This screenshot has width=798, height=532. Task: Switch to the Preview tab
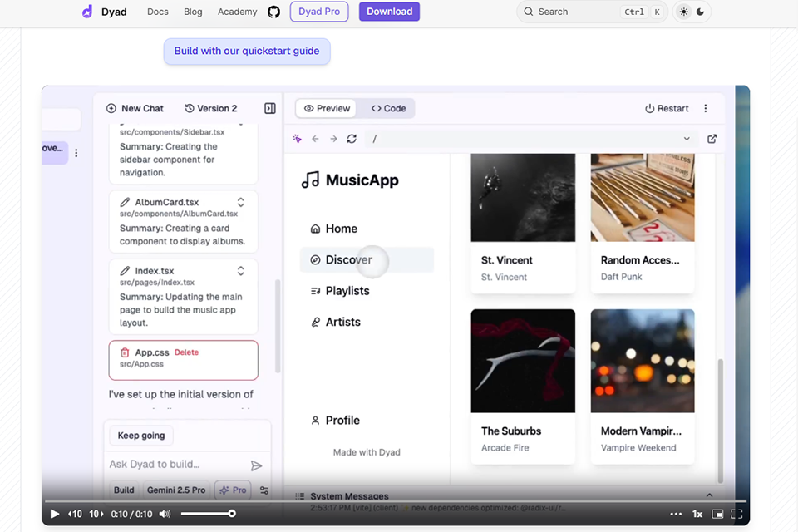point(327,108)
